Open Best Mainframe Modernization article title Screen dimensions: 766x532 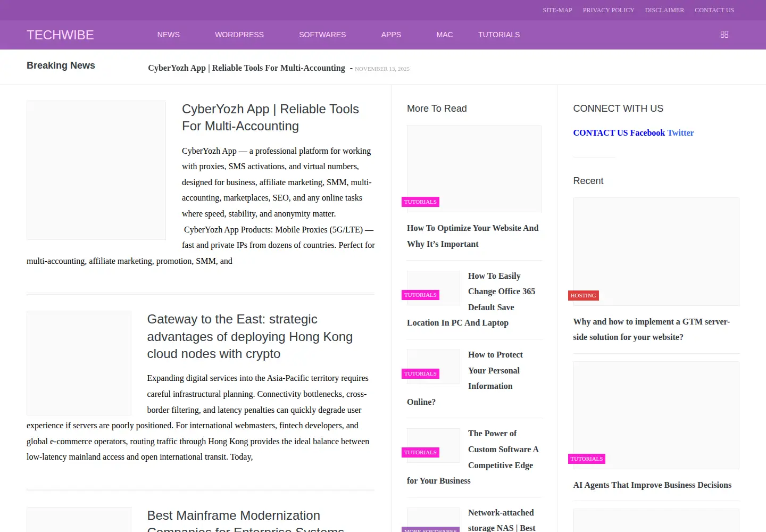(245, 521)
